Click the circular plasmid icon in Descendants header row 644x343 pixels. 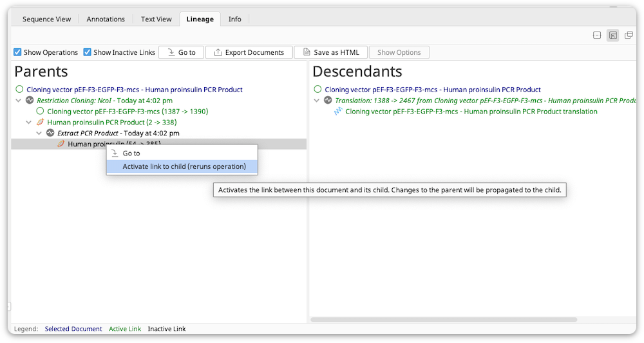pos(317,89)
